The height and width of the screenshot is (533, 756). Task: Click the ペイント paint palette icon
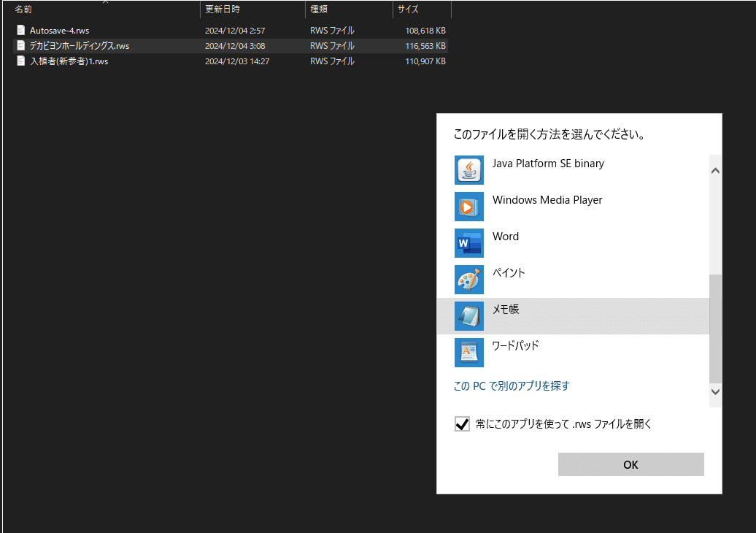pos(468,280)
